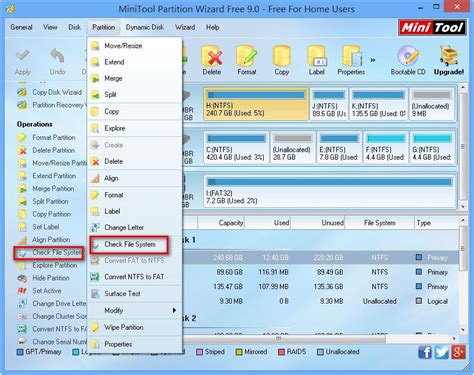
Task: Click the Label toolbar icon
Action: [x=317, y=56]
